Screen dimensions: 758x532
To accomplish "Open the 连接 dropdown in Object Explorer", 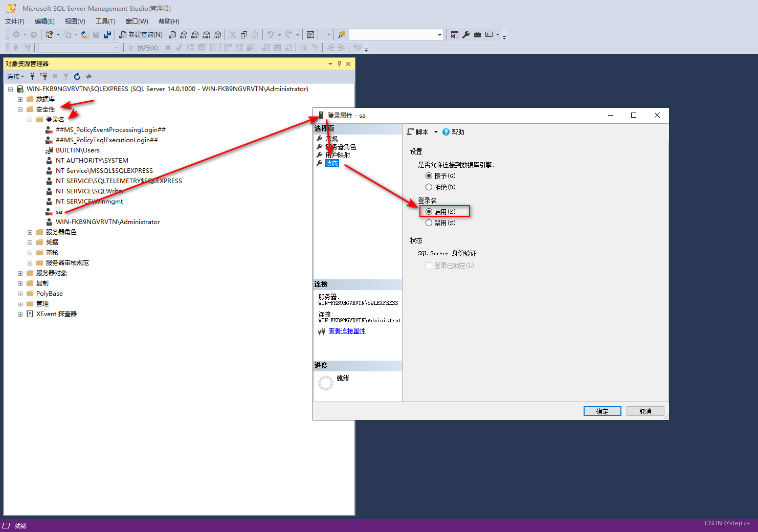I will (15, 76).
